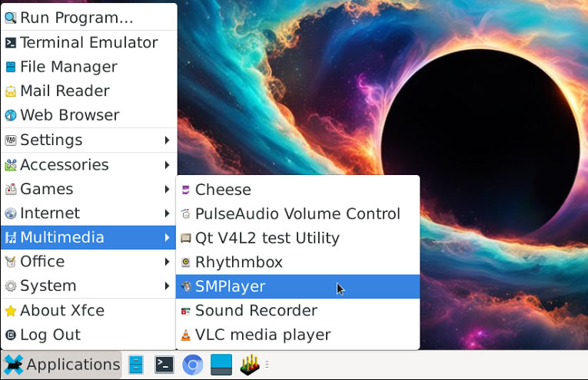This screenshot has height=380, width=588.
Task: Launch VLC media player
Action: pos(262,335)
